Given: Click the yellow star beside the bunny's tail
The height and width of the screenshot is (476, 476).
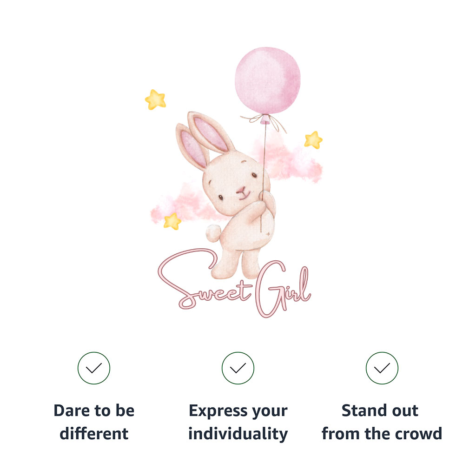Looking at the screenshot, I should click(172, 221).
